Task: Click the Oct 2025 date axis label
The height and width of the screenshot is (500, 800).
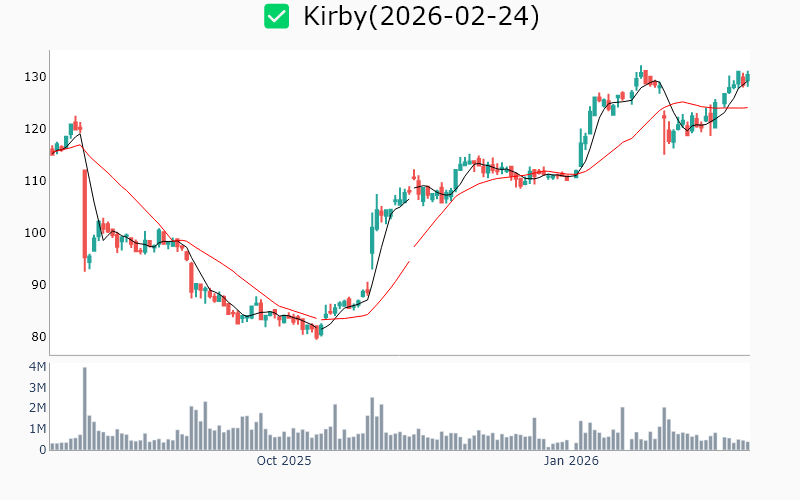Action: click(284, 461)
